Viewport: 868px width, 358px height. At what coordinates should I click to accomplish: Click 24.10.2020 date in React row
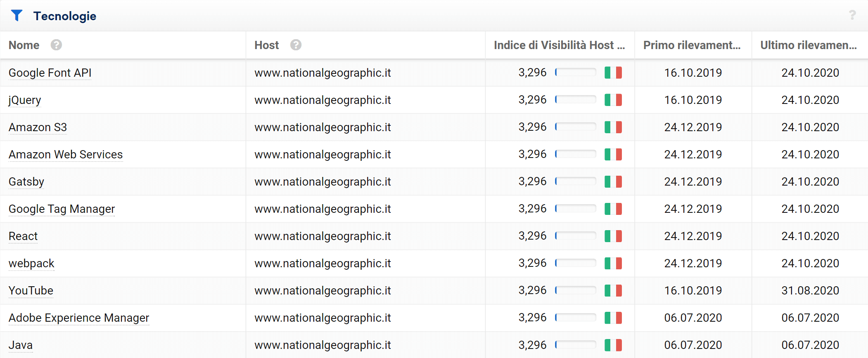(x=810, y=236)
